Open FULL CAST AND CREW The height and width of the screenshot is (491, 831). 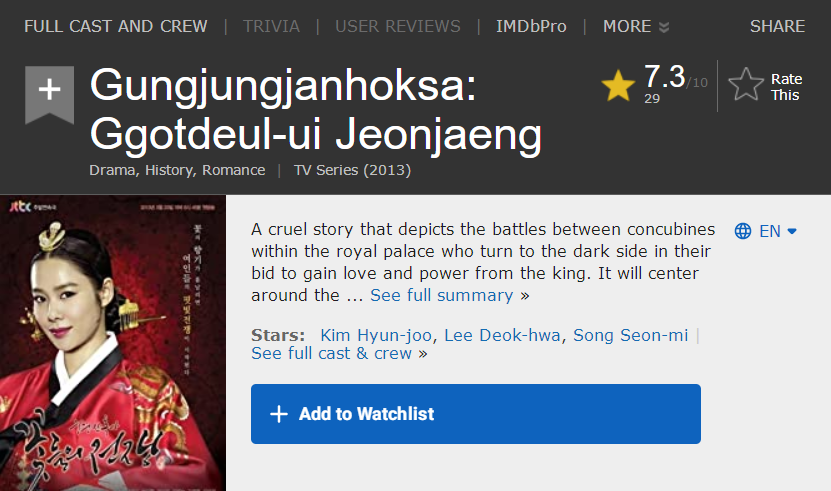[x=116, y=26]
